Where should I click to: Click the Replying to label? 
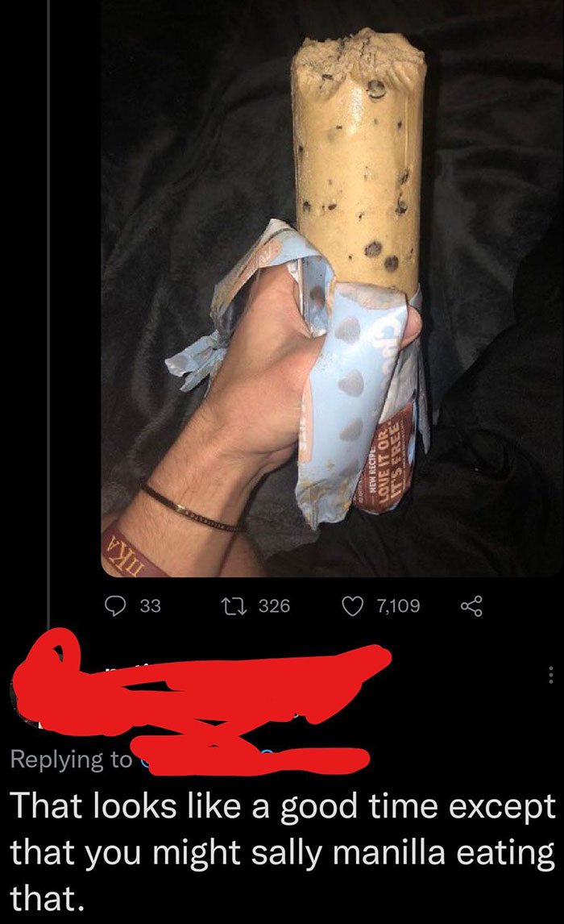pos(71,759)
